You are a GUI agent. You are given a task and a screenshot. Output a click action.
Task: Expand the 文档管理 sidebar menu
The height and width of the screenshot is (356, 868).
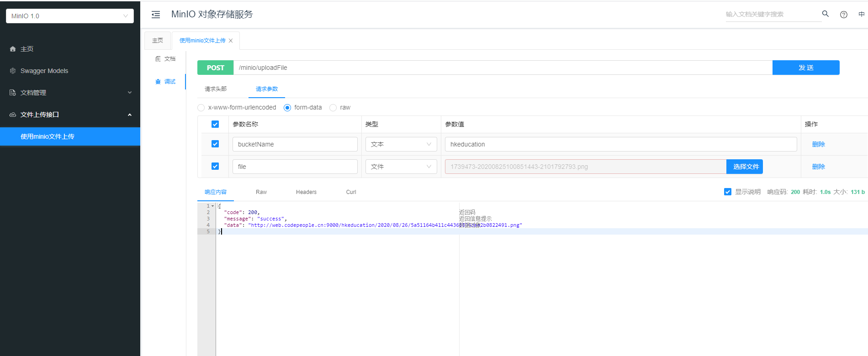coord(70,93)
